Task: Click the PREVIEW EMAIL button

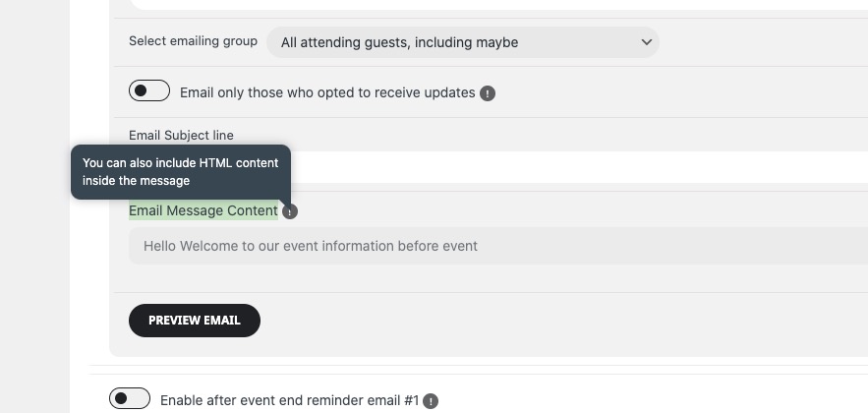Action: (195, 321)
